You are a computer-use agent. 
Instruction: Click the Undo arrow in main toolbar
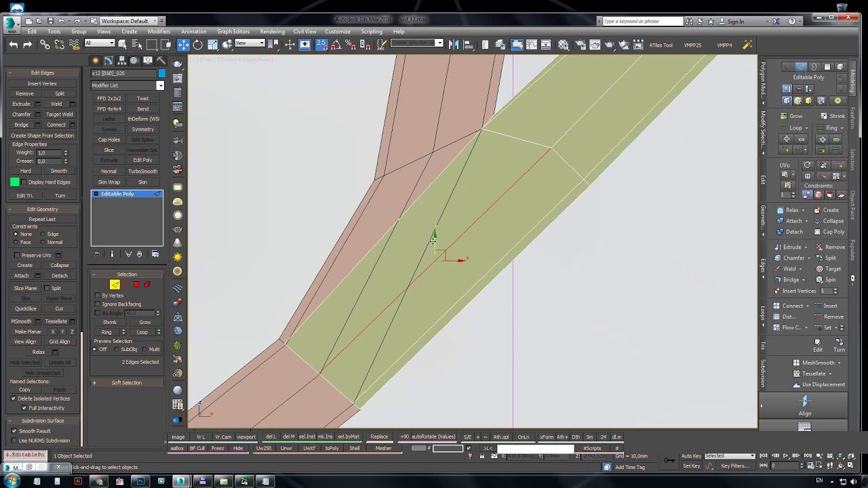13,45
